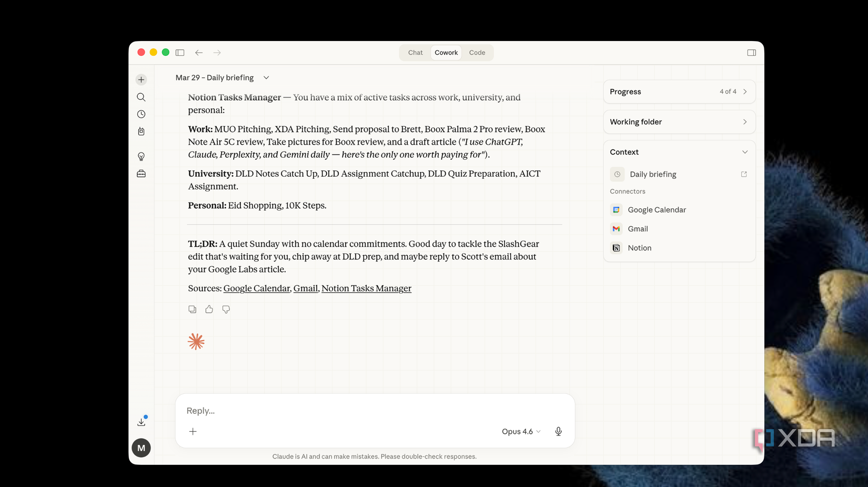
Task: Open the Gmail source link
Action: [x=306, y=288]
